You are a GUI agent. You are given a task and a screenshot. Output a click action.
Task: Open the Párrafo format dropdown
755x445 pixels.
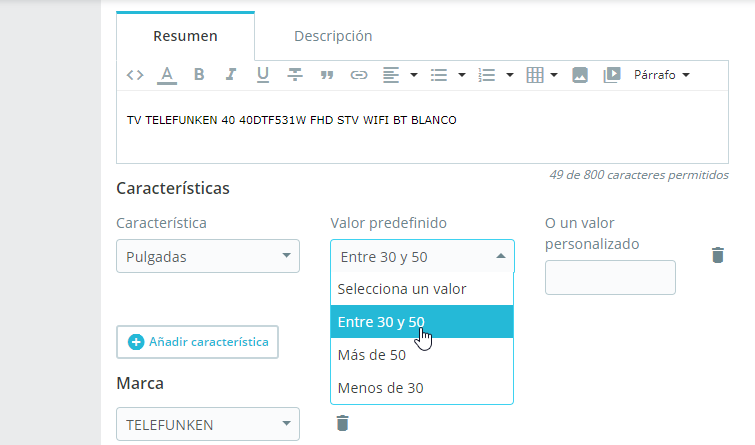662,75
